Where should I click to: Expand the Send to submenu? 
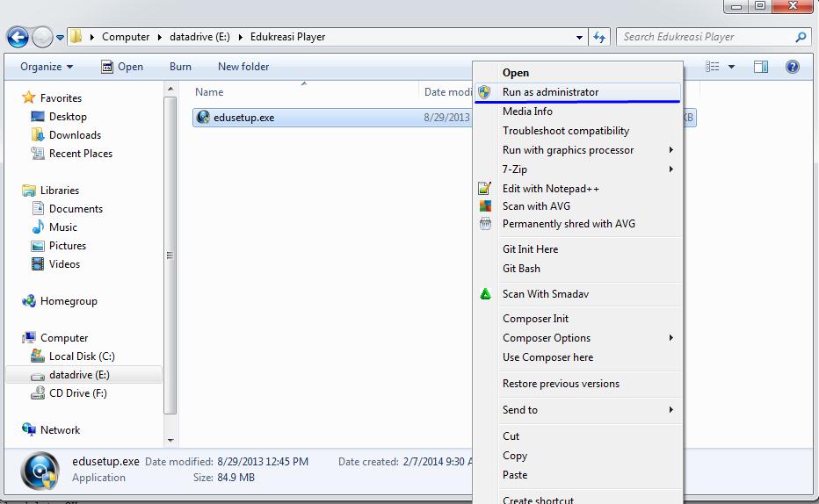(x=577, y=410)
